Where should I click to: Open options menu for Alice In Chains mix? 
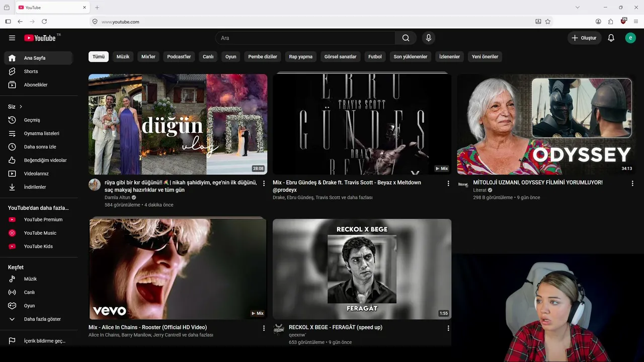click(x=264, y=328)
